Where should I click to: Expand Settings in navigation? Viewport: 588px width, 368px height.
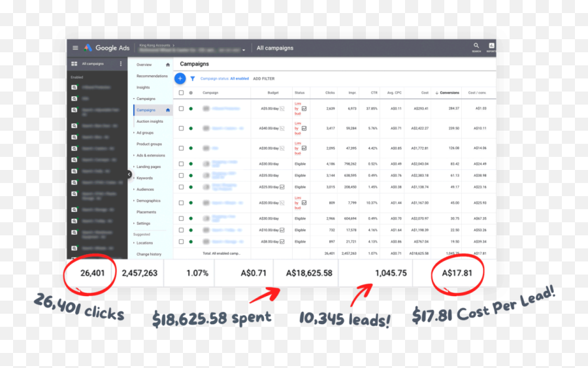(x=134, y=223)
